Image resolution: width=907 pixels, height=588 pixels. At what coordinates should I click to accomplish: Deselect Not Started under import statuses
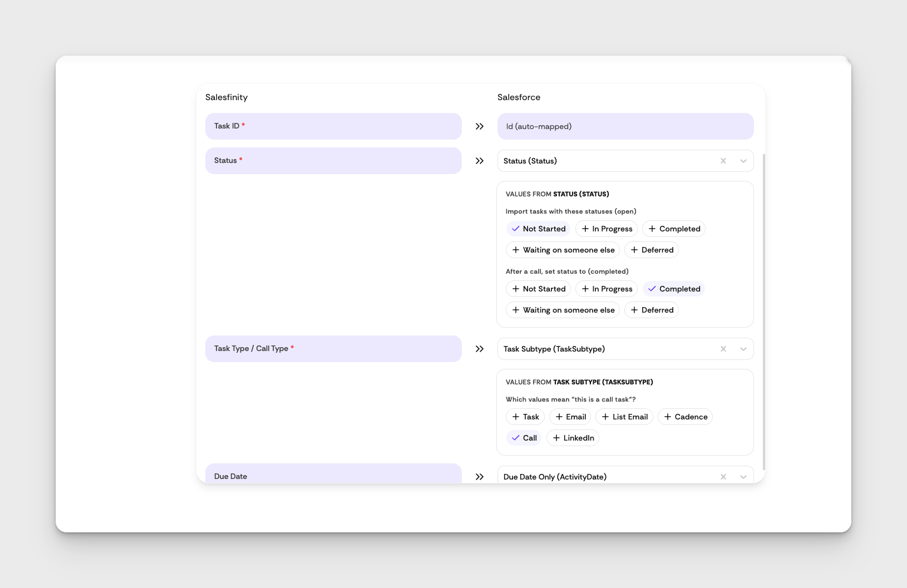pyautogui.click(x=538, y=229)
